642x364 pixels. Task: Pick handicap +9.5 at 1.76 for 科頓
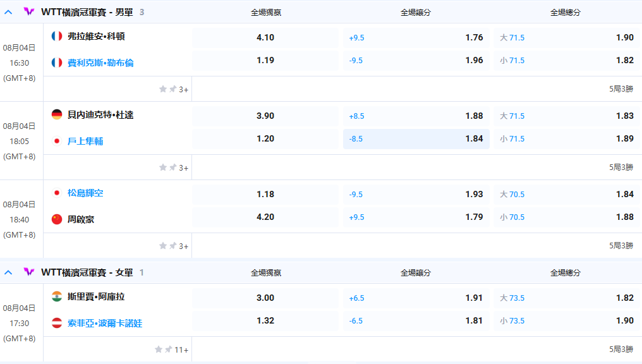tap(416, 37)
